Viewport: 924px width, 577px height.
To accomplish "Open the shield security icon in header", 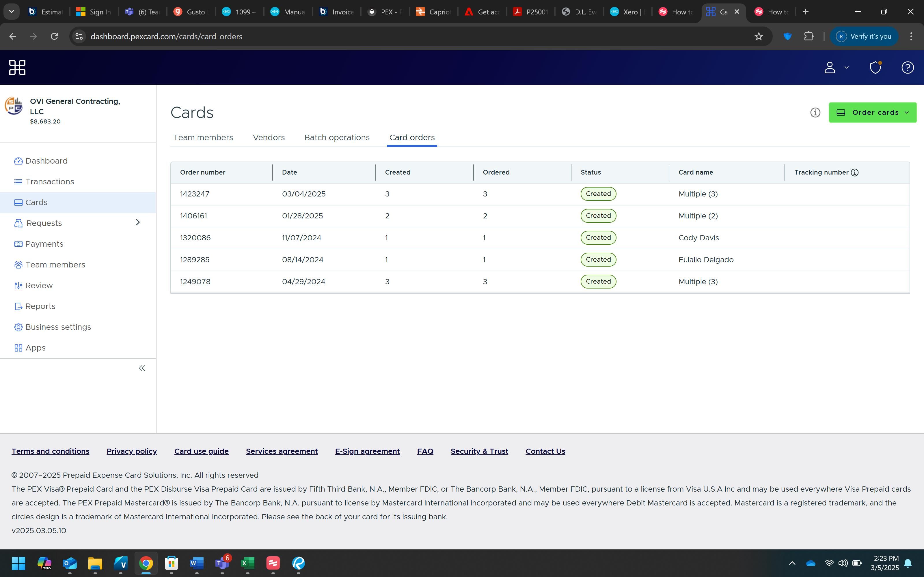I will (x=875, y=68).
